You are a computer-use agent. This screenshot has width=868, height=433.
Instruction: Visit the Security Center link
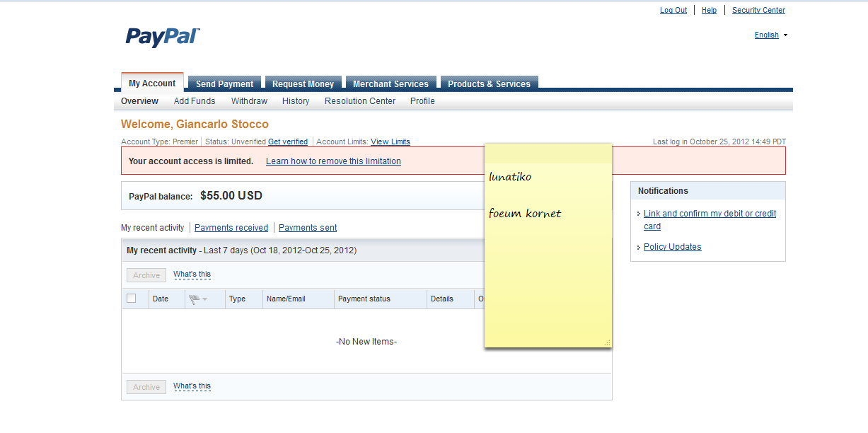pos(758,10)
